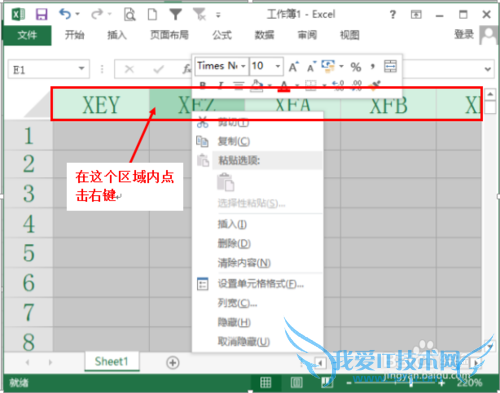This screenshot has width=500, height=393.
Task: Apply percent style from mini toolbar
Action: point(356,67)
